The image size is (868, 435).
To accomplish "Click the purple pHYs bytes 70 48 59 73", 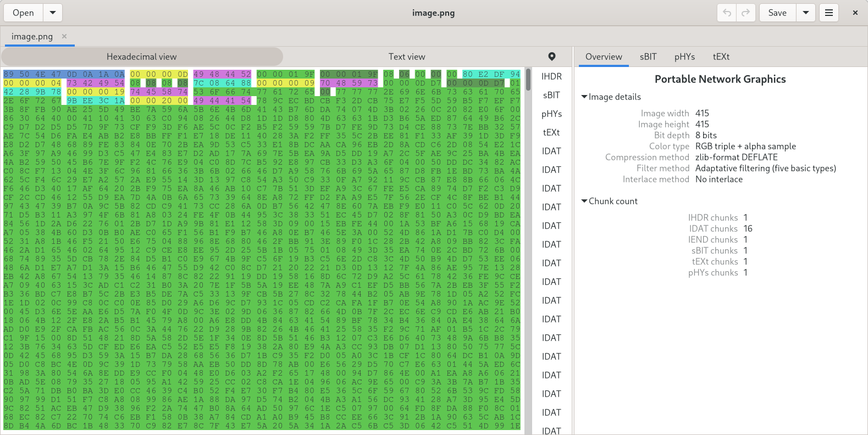I will tap(349, 83).
